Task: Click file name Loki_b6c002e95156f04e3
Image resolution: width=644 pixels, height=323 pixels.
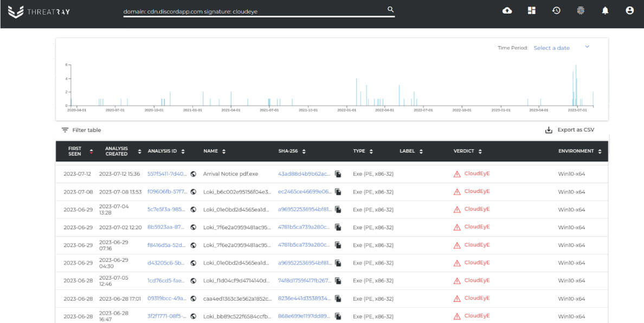Action: coord(237,192)
